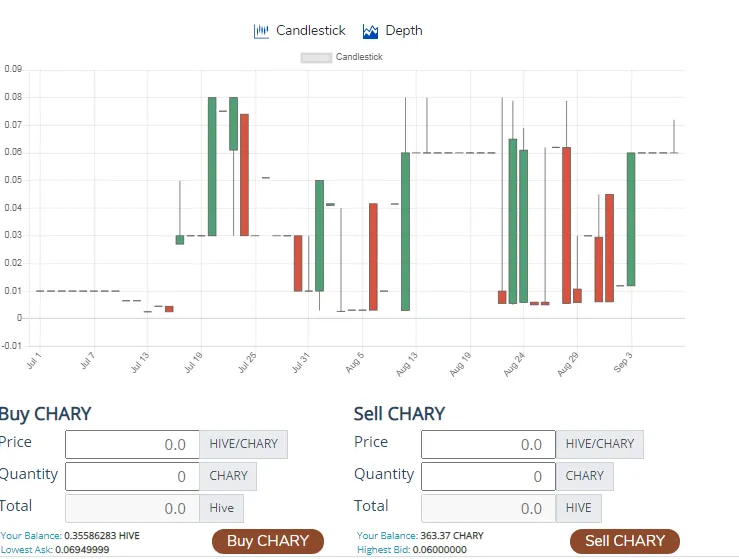739x559 pixels.
Task: Switch to Candlestick view label
Action: tap(311, 31)
